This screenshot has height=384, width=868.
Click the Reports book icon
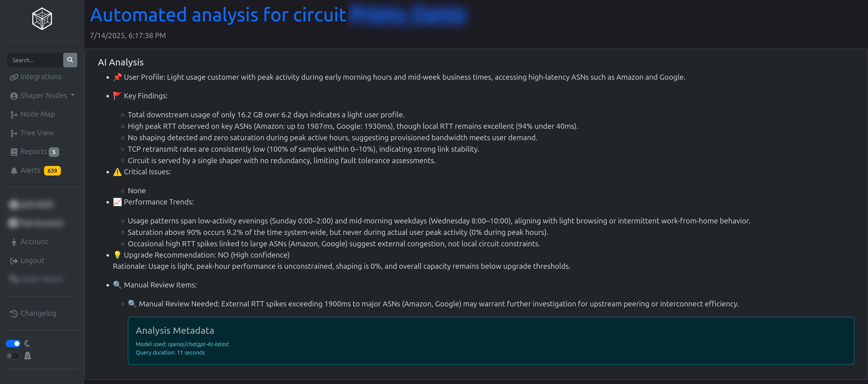tap(14, 152)
